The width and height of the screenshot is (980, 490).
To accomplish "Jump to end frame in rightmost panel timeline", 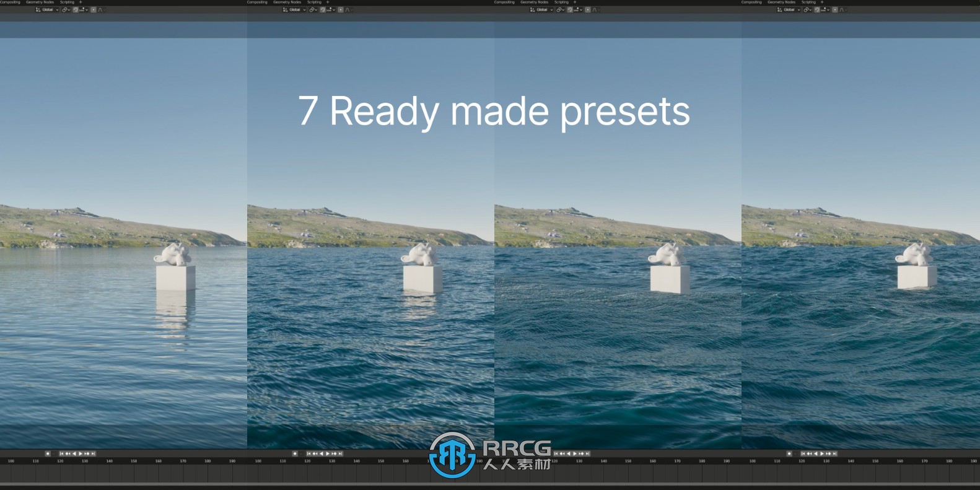I will pyautogui.click(x=834, y=453).
